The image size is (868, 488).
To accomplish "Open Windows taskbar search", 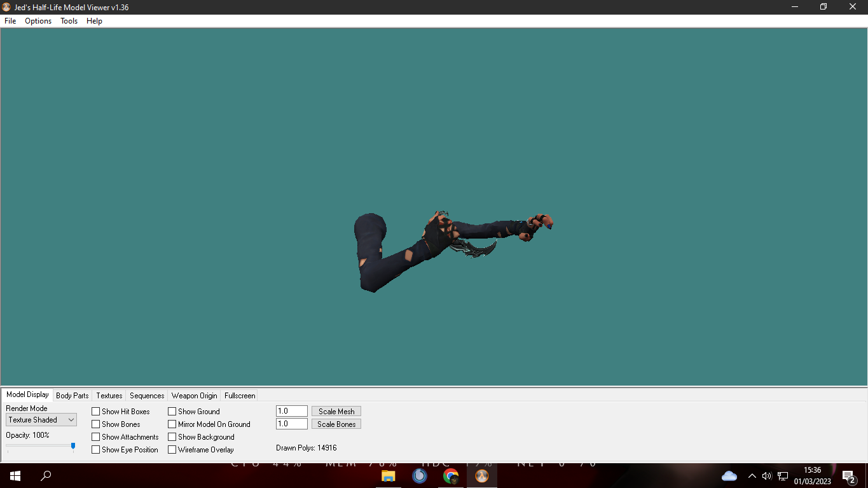I will [x=46, y=476].
